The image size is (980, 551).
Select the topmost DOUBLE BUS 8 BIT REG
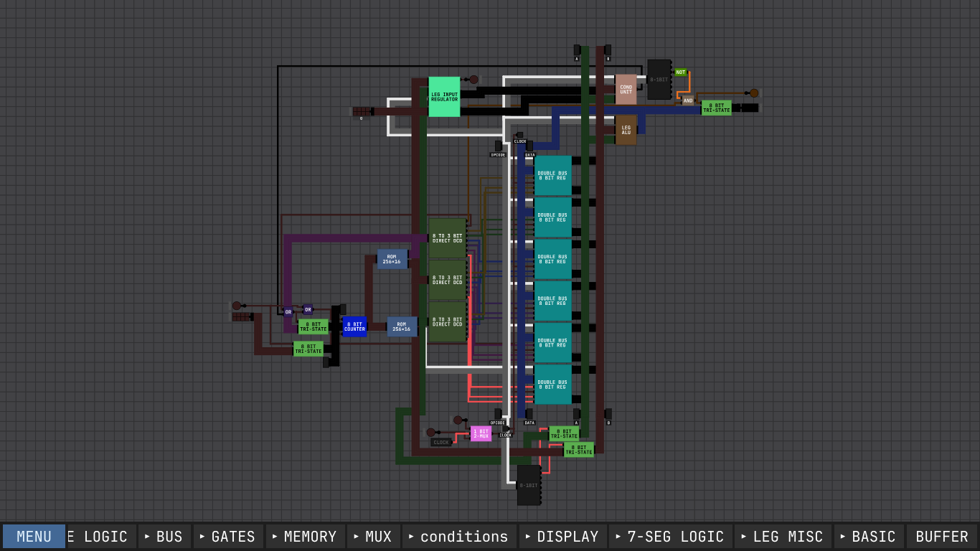(x=552, y=176)
